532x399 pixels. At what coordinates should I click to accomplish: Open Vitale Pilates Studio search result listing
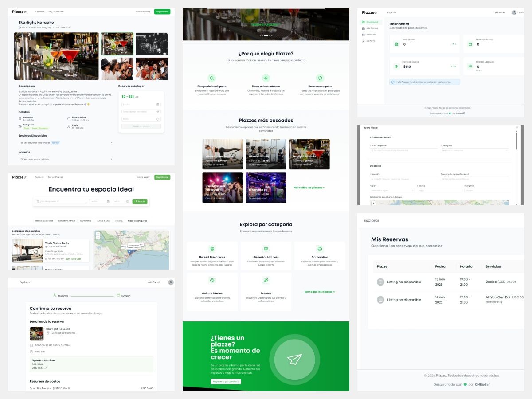click(51, 251)
